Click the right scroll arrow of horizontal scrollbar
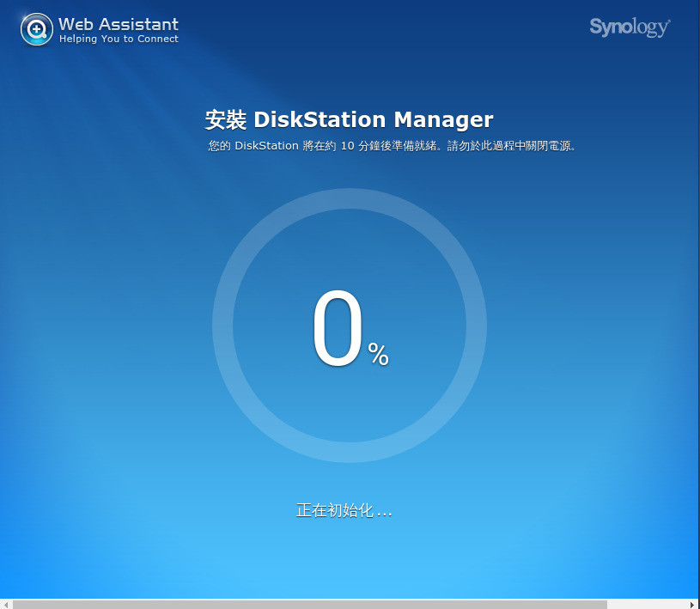This screenshot has height=609, width=700. click(693, 605)
